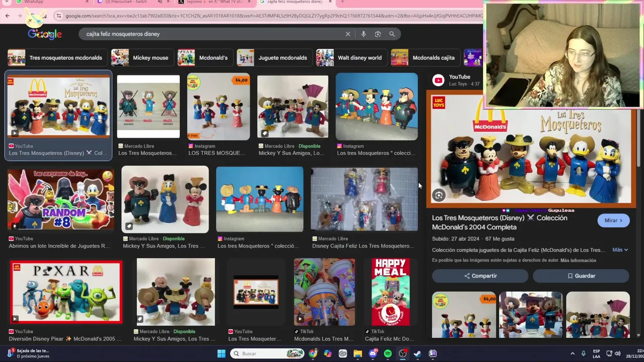Open related $4,00 thumbnail in preview panel
Viewport: 644px width, 362px height.
tap(464, 314)
